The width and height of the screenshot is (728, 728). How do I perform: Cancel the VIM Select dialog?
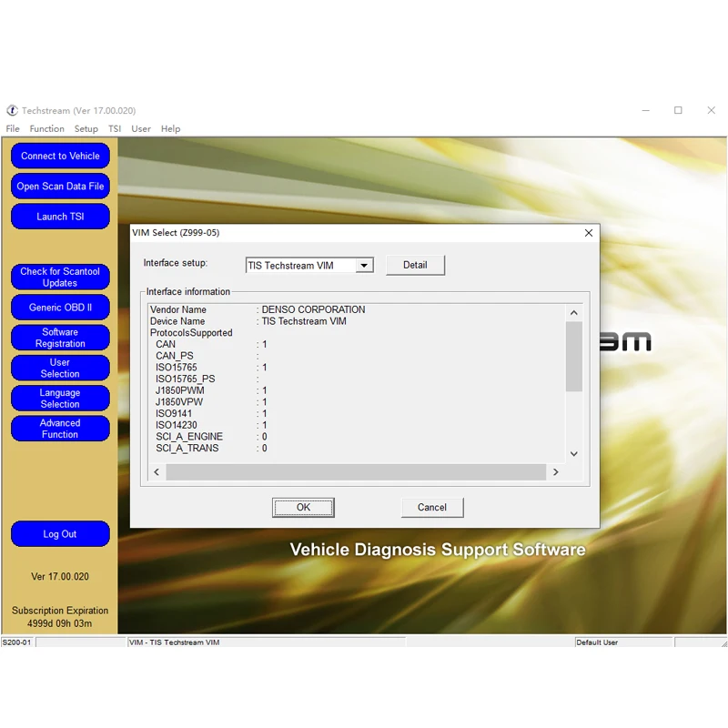click(431, 508)
